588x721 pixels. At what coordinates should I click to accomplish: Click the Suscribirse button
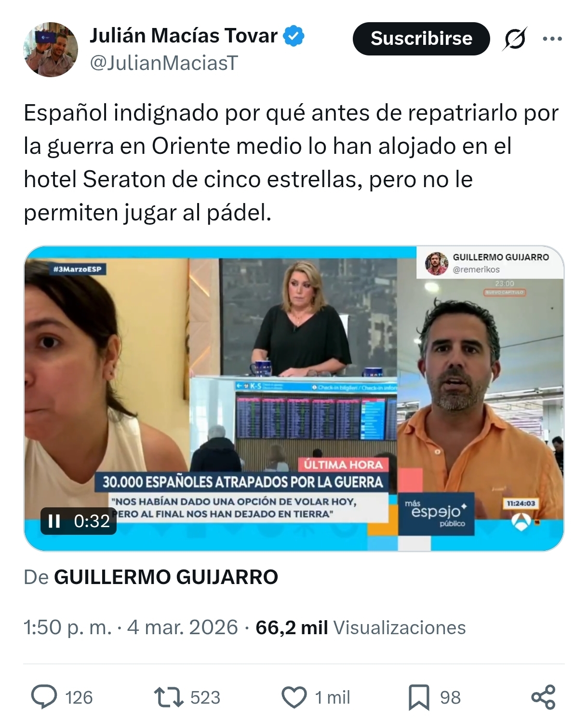click(x=421, y=39)
